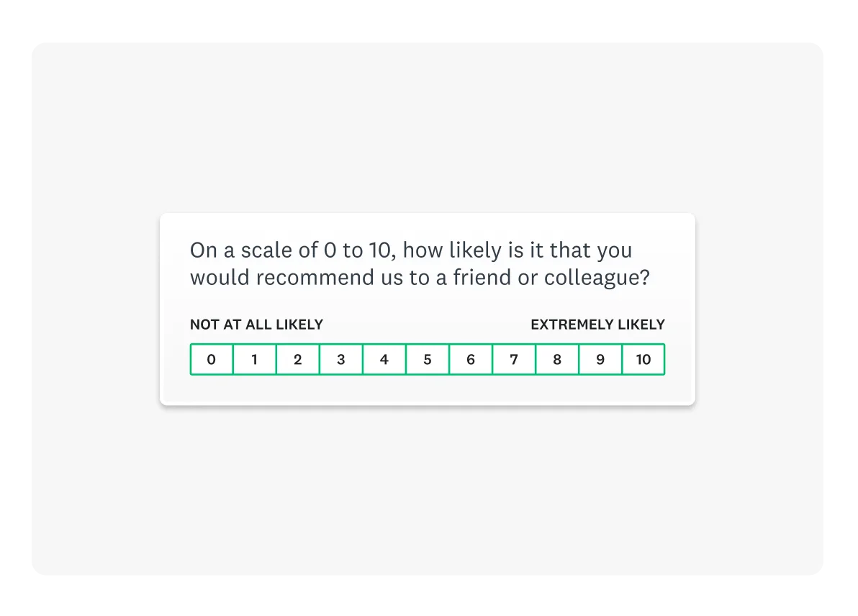
Task: Select rating 0 on the scale
Action: pos(212,359)
